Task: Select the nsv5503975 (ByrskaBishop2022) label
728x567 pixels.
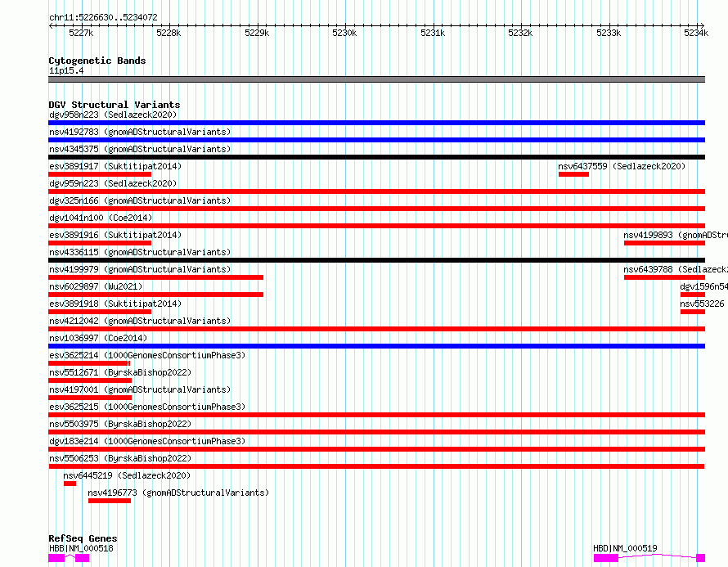Action: [x=120, y=424]
